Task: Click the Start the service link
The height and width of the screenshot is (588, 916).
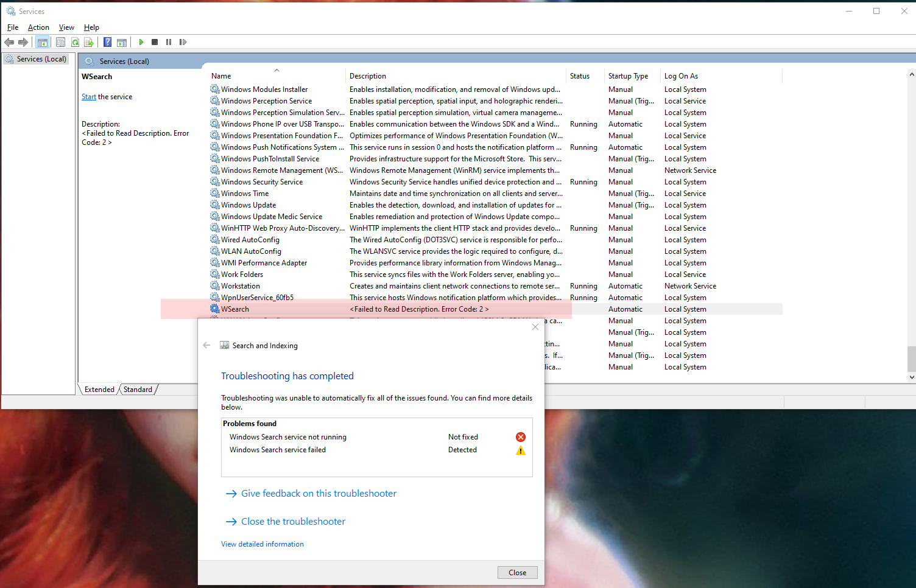Action: click(x=89, y=97)
